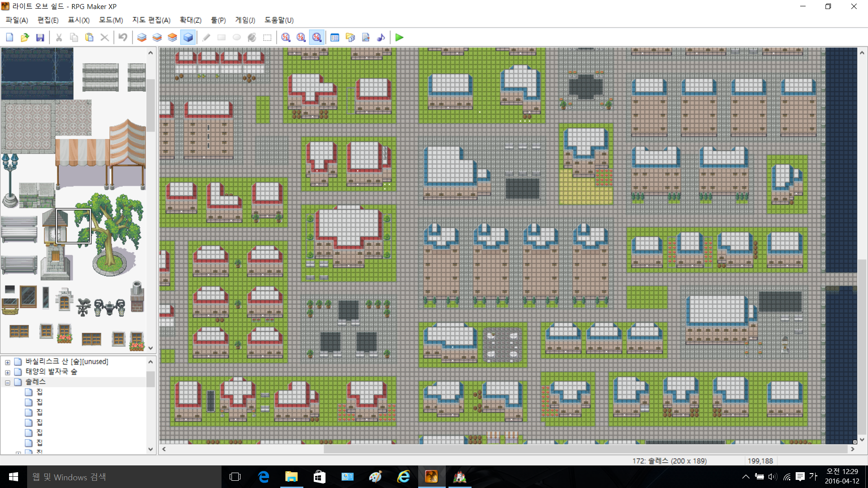Pick the clock tower tile in tileset
This screenshot has width=868, height=488.
55,244
